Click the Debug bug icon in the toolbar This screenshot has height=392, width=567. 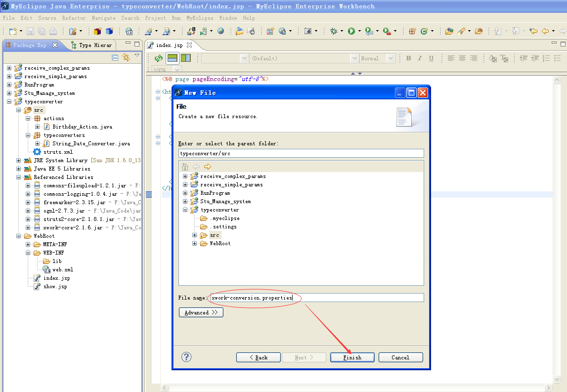pos(333,32)
